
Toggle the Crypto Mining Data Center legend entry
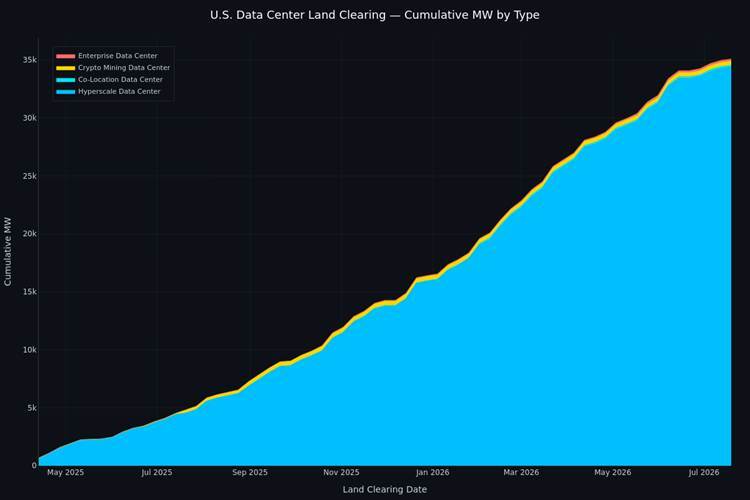tap(113, 68)
